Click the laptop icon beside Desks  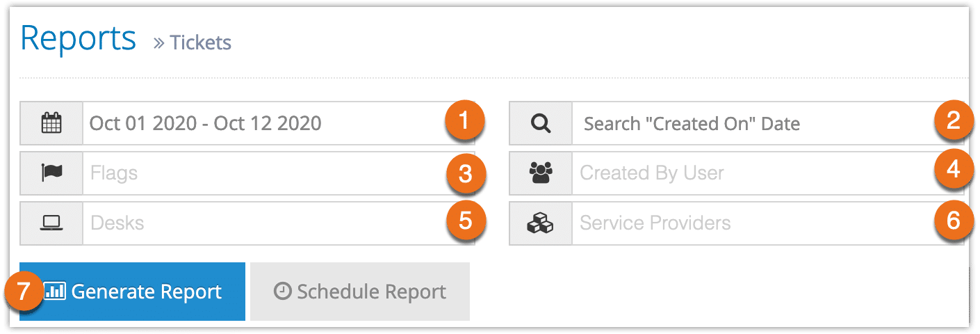coord(51,223)
